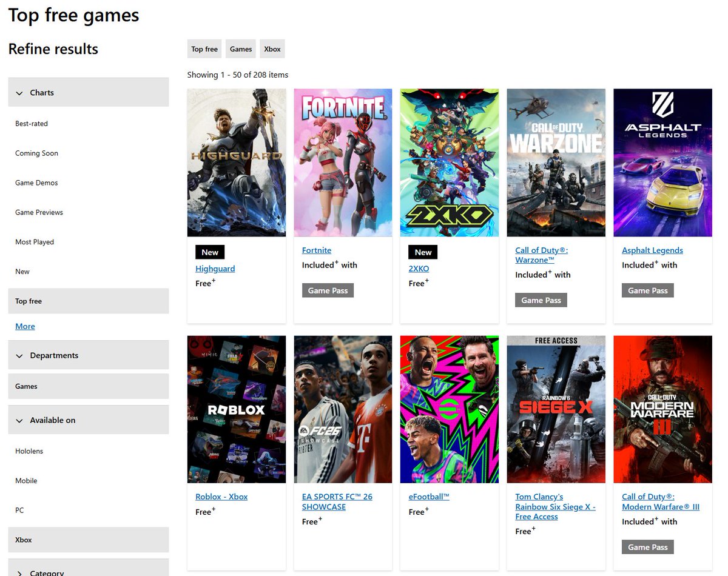Click the eFootball title link
Viewport: 728px width, 576px height.
click(x=429, y=497)
